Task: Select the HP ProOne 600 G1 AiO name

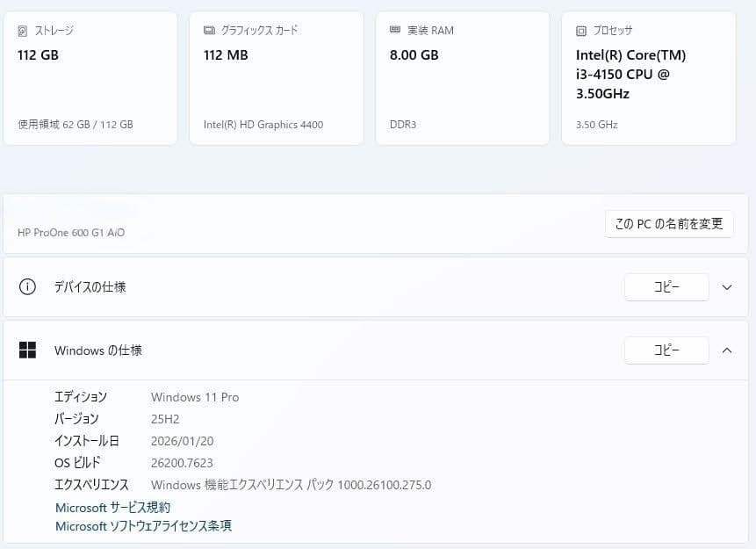Action: 71,233
